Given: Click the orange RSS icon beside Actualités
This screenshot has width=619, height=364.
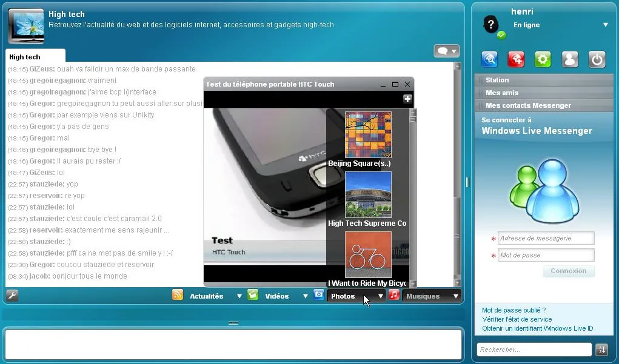Looking at the screenshot, I should tap(178, 295).
